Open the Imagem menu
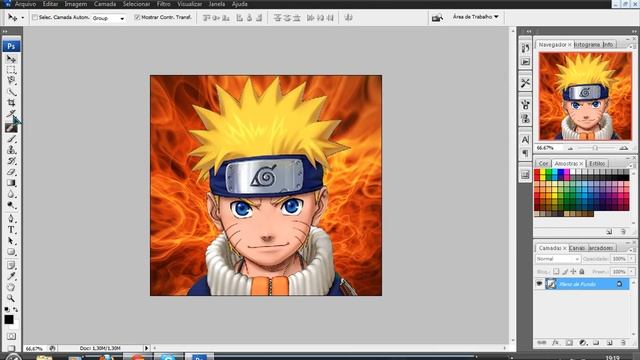Viewport: 640px width, 360px height. pyautogui.click(x=76, y=4)
